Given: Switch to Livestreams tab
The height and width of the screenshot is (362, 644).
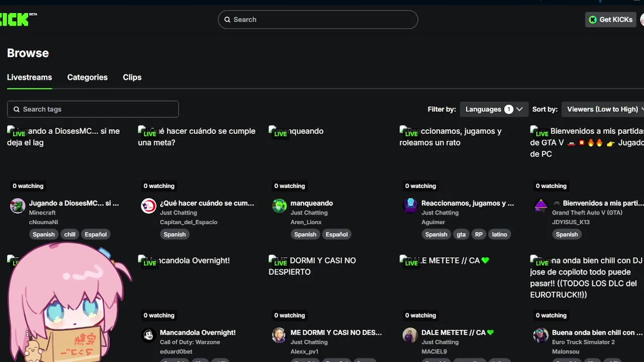Looking at the screenshot, I should (x=29, y=77).
